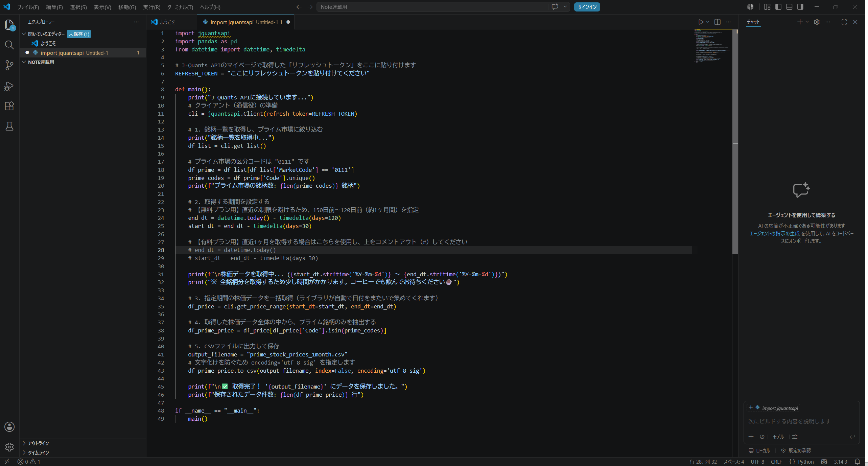
Task: Open the 編集(E) menu
Action: (x=54, y=7)
